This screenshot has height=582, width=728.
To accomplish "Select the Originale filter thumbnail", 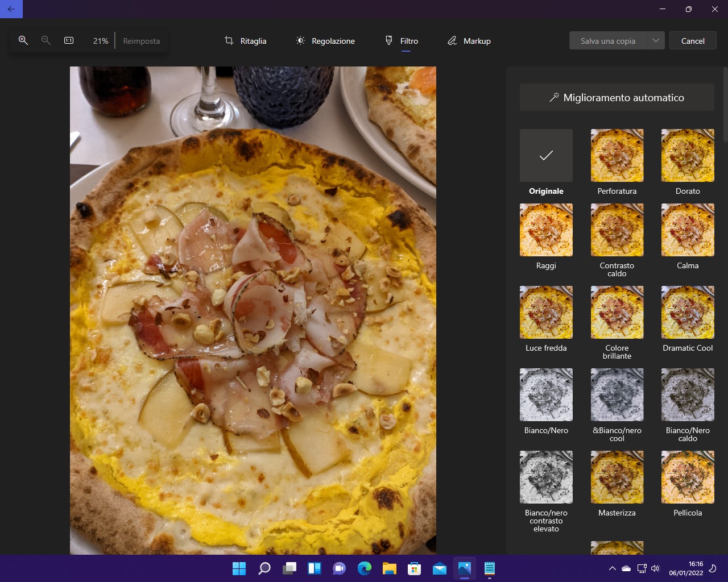I will click(546, 155).
